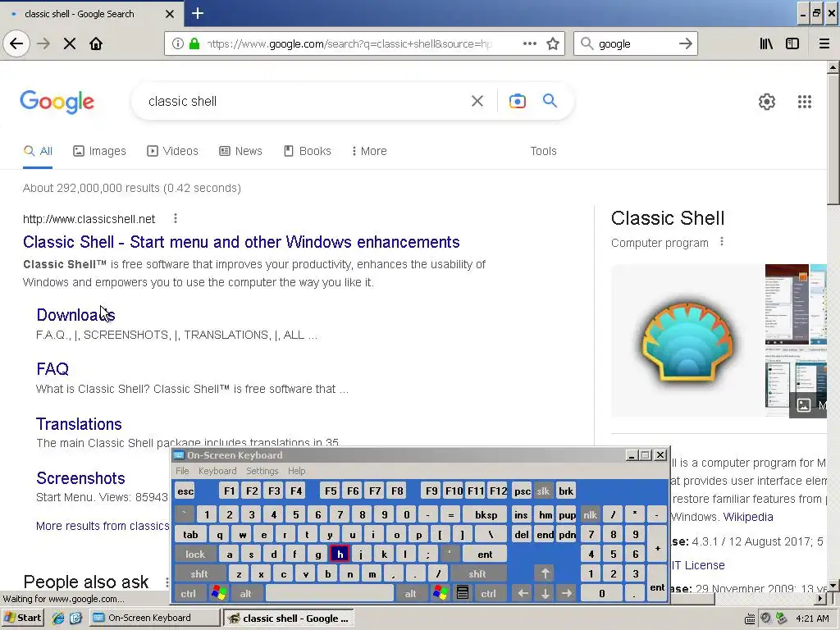Open the On-Screen Keyboard Help menu

296,471
